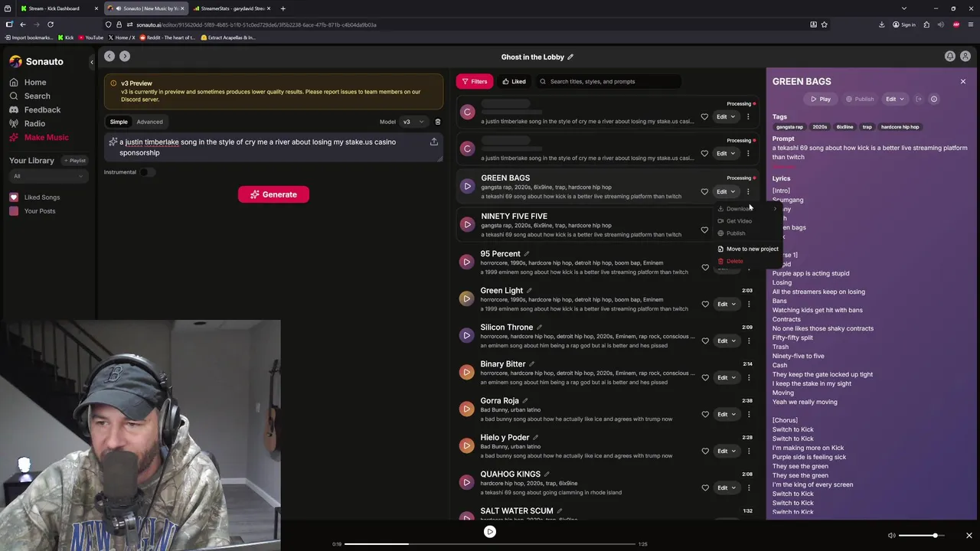
Task: Clear prompt with trash icon beside model
Action: click(437, 122)
